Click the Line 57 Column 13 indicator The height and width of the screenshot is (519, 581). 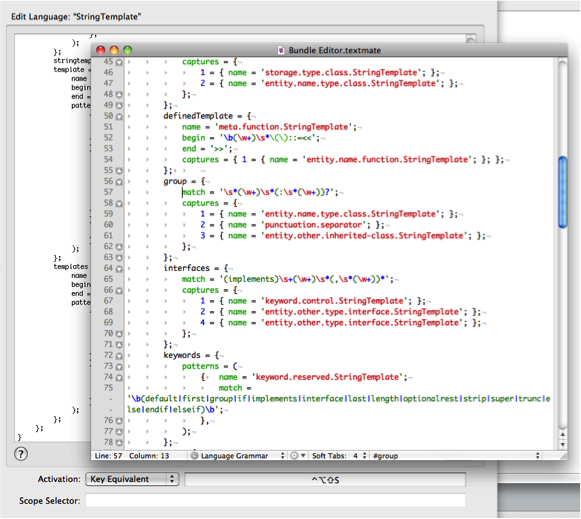click(x=132, y=456)
